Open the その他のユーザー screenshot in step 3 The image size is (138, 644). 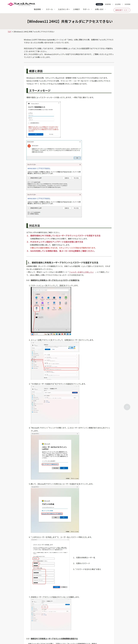coord(55,405)
